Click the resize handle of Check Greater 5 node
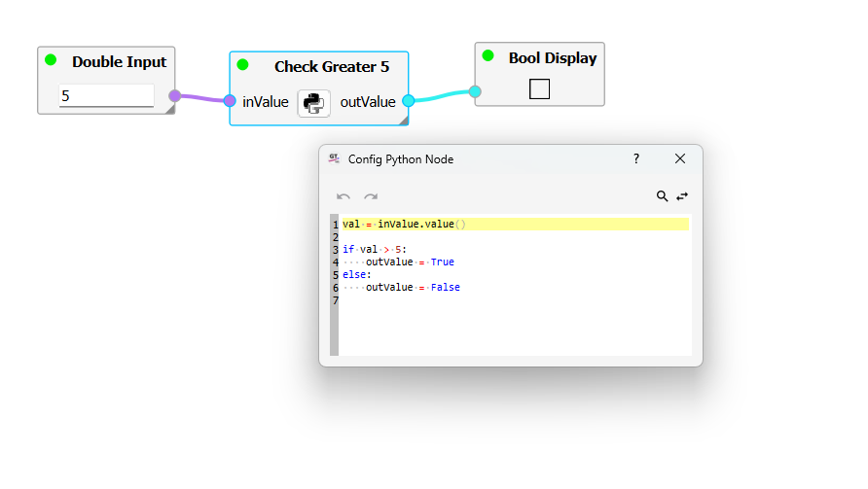Image resolution: width=868 pixels, height=489 pixels. pyautogui.click(x=404, y=121)
